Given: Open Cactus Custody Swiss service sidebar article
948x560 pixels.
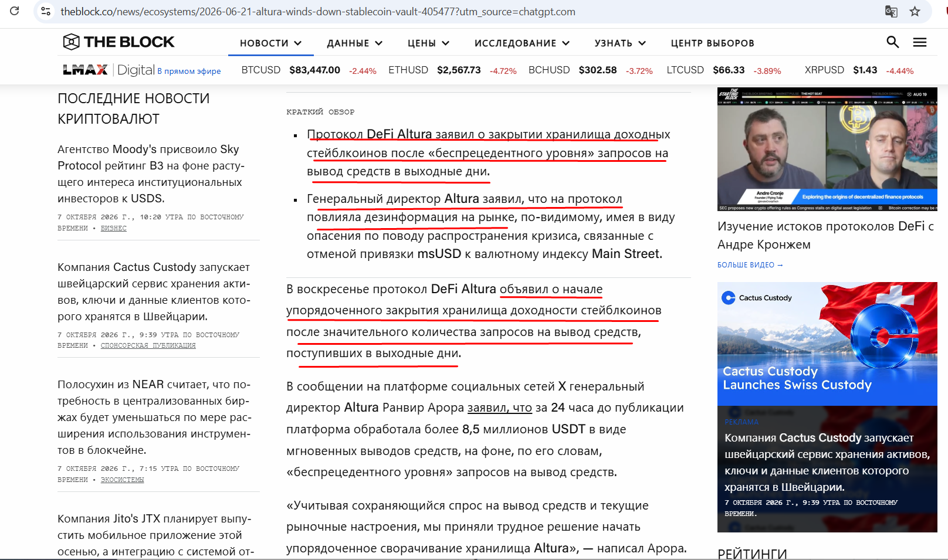Looking at the screenshot, I should point(154,291).
